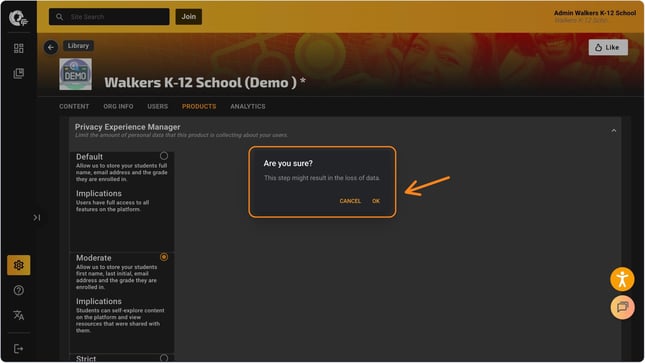Click CANCEL in the confirmation dialog
Screen dimensions: 645x363
point(350,201)
